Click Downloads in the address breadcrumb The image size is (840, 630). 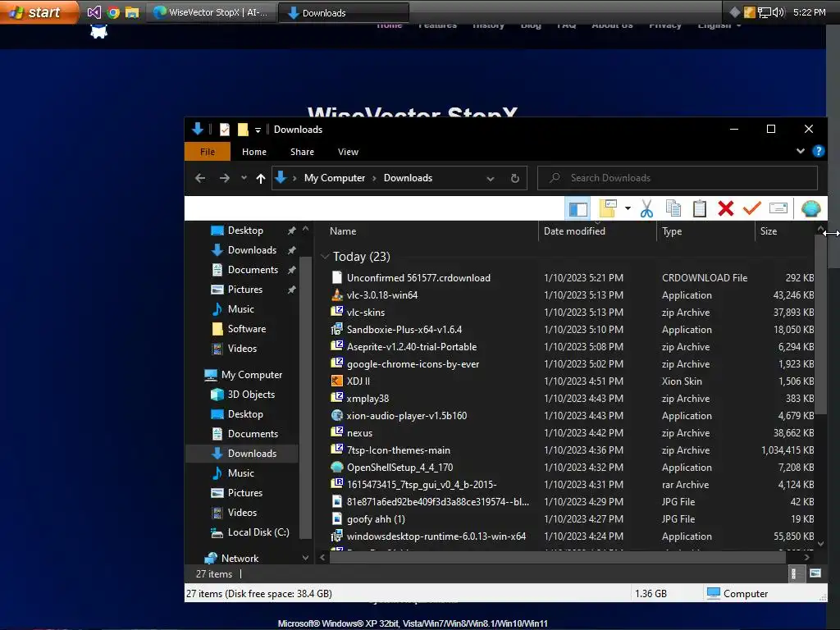(408, 178)
